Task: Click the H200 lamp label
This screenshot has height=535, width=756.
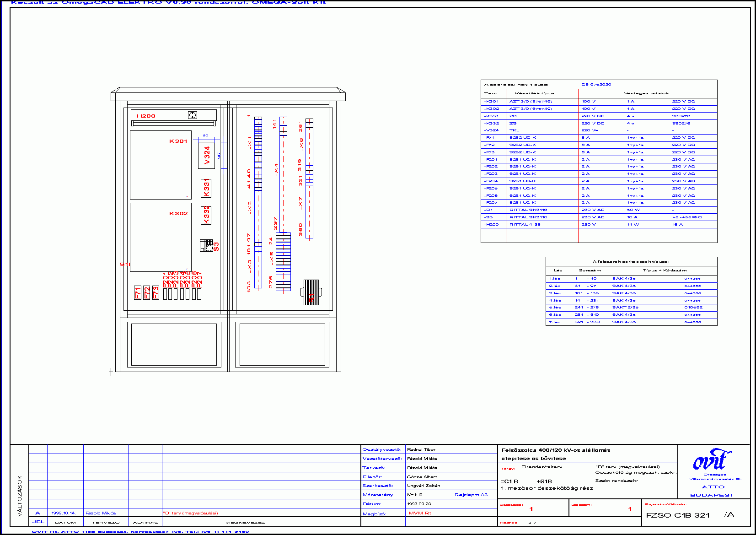Action: click(146, 116)
